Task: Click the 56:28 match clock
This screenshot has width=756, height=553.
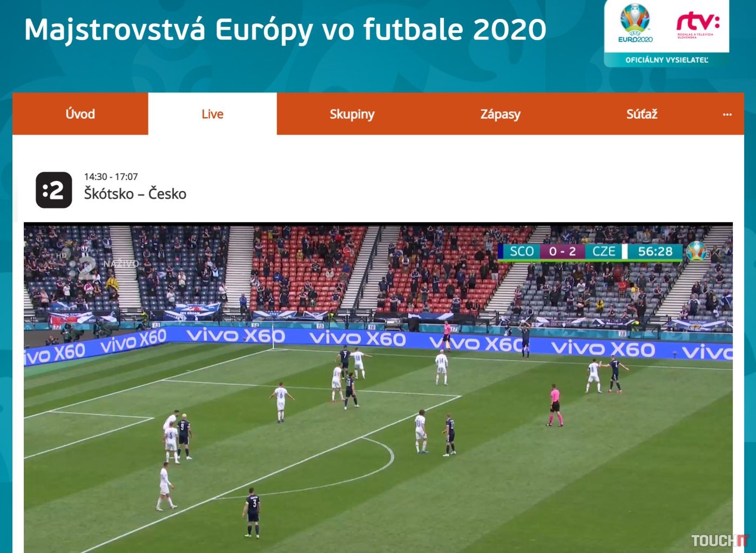Action: (655, 252)
